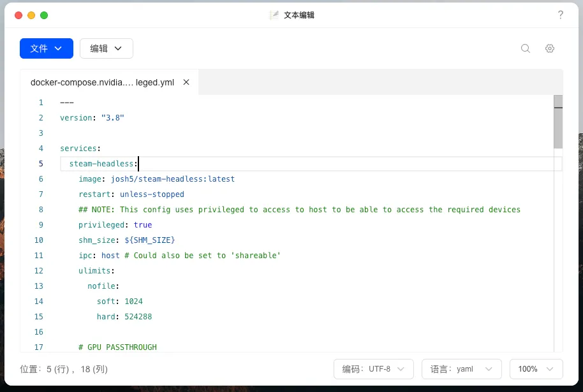Open the 100% zoom level dropdown
Image resolution: width=583 pixels, height=392 pixels.
tap(536, 369)
